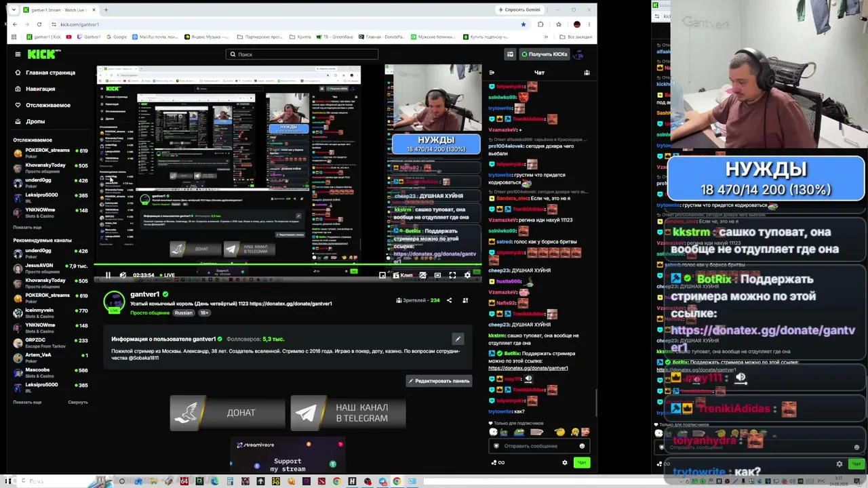Open the donatex.gg link in chat

coord(528,368)
